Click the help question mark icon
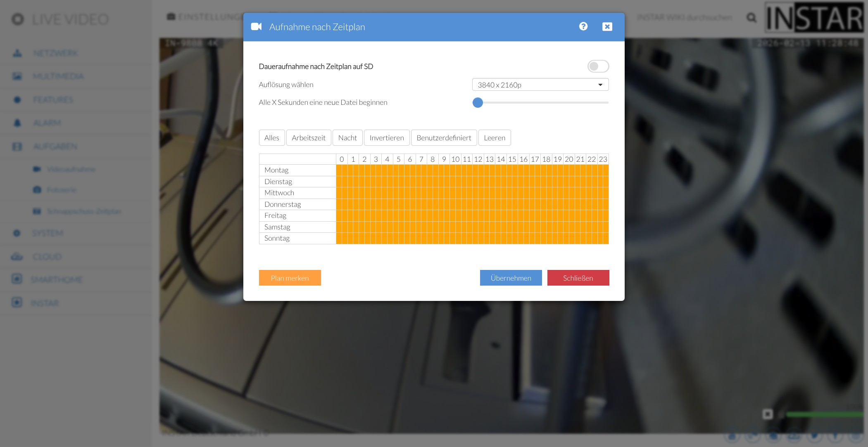 (x=583, y=26)
